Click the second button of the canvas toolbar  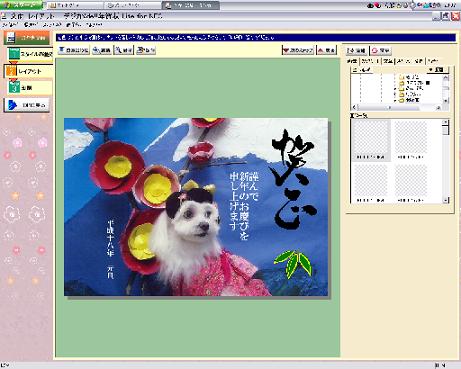pyautogui.click(x=102, y=50)
